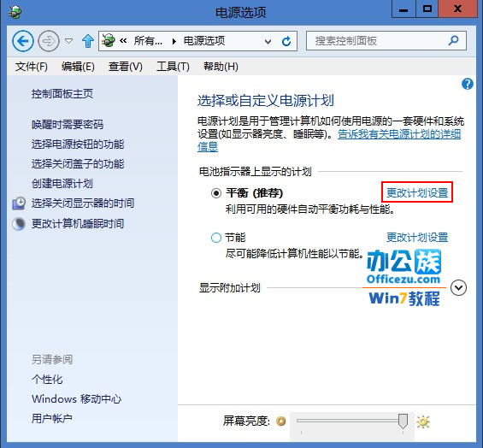The width and height of the screenshot is (483, 448).
Task: Go up one level with the up arrow
Action: 88,41
